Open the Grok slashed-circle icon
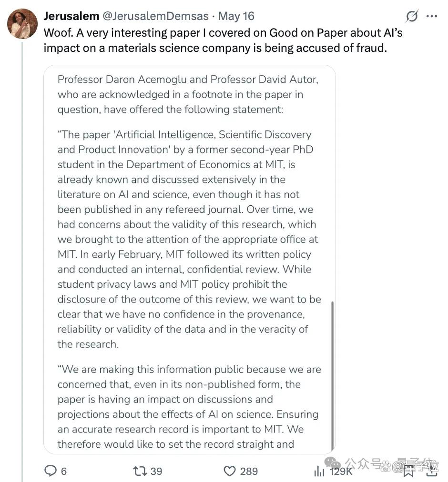This screenshot has width=448, height=482. coord(412,16)
